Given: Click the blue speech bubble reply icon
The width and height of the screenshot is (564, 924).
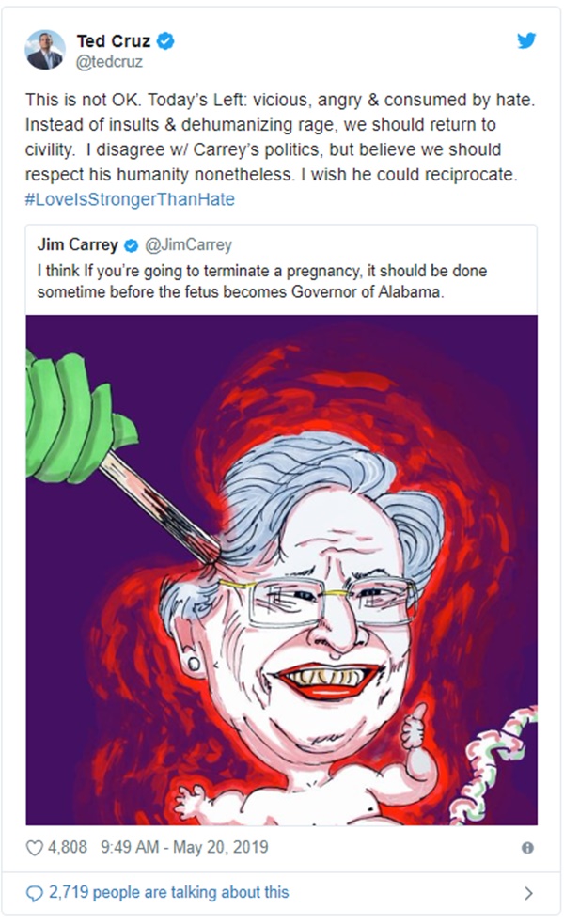Looking at the screenshot, I should click(35, 892).
